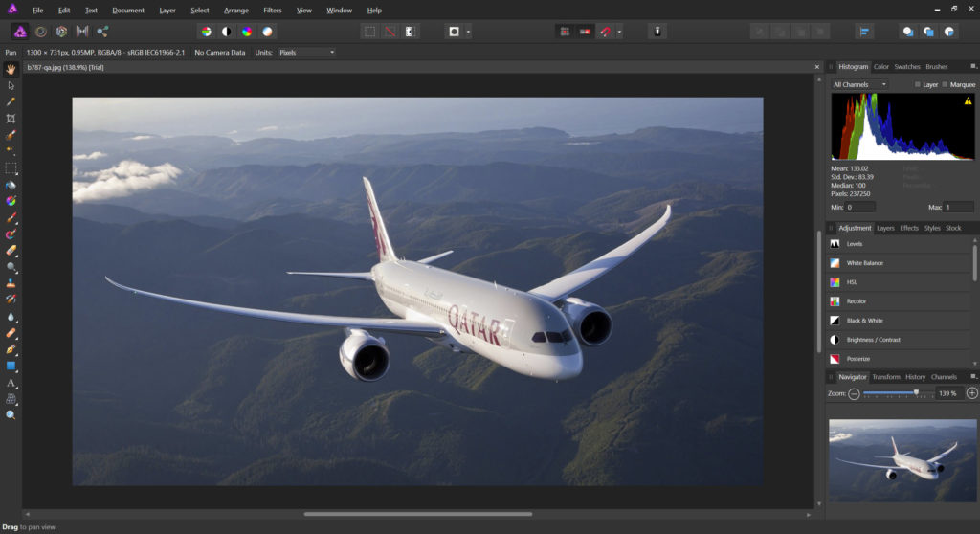Add an HSL adjustment
The height and width of the screenshot is (534, 980).
900,282
